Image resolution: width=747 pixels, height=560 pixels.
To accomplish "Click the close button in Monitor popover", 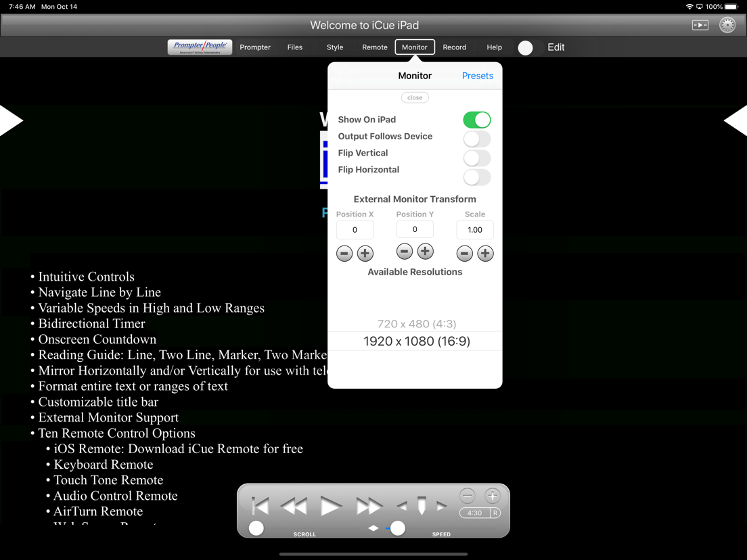I will [415, 97].
